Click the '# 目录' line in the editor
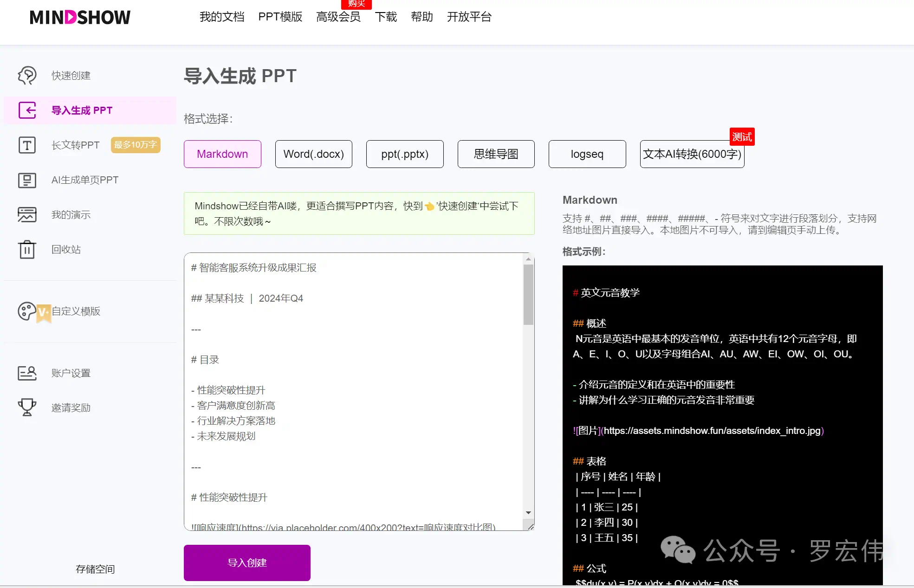Screen dimensions: 914x588 pyautogui.click(x=205, y=360)
